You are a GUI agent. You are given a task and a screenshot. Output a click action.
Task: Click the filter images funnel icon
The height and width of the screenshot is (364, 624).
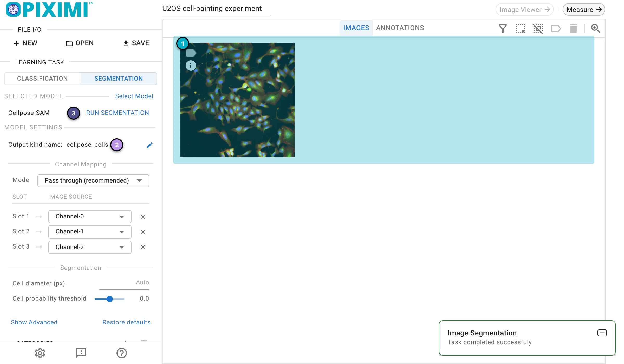(x=503, y=28)
